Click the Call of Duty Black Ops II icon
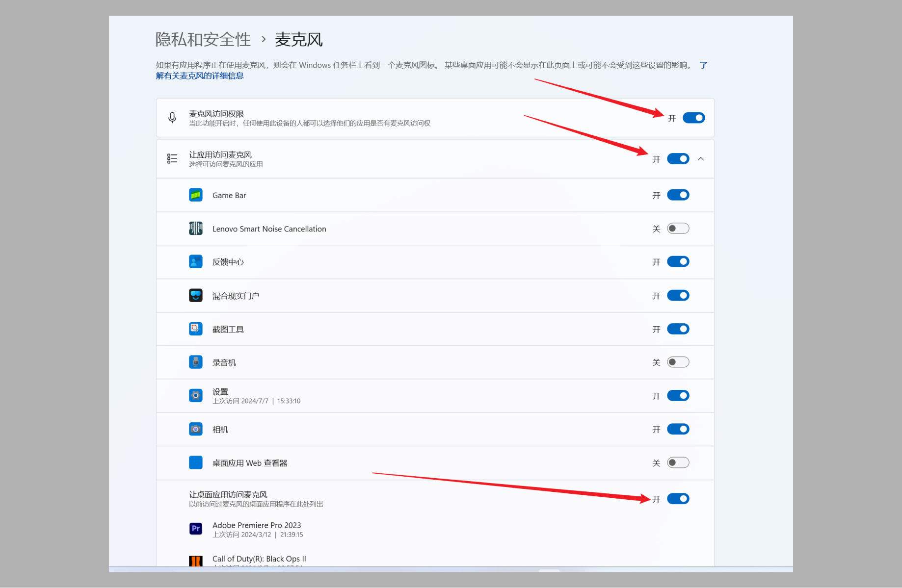Image resolution: width=902 pixels, height=588 pixels. click(x=195, y=561)
